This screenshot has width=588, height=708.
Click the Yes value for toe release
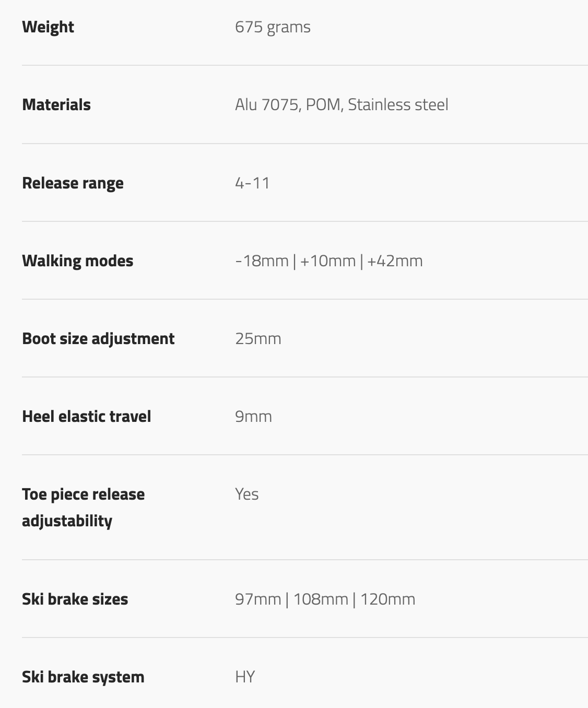pyautogui.click(x=246, y=494)
